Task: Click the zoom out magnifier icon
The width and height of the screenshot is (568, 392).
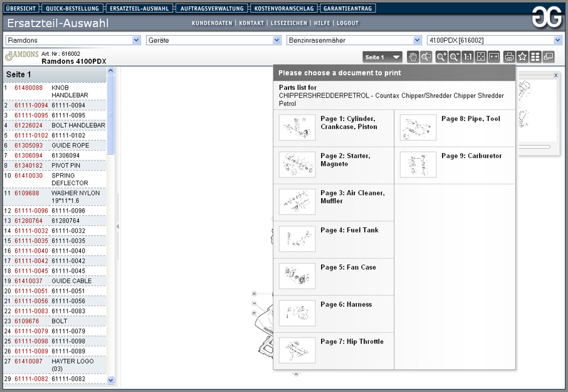Action: click(455, 57)
